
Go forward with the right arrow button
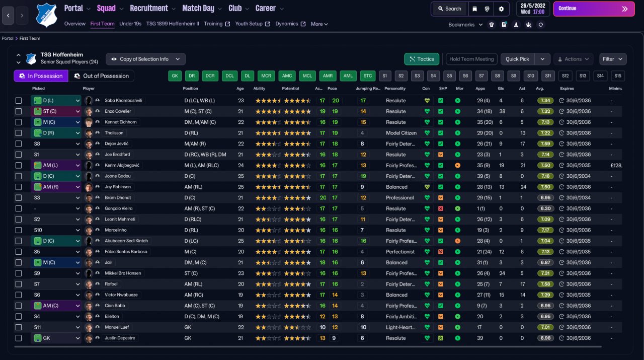22,16
